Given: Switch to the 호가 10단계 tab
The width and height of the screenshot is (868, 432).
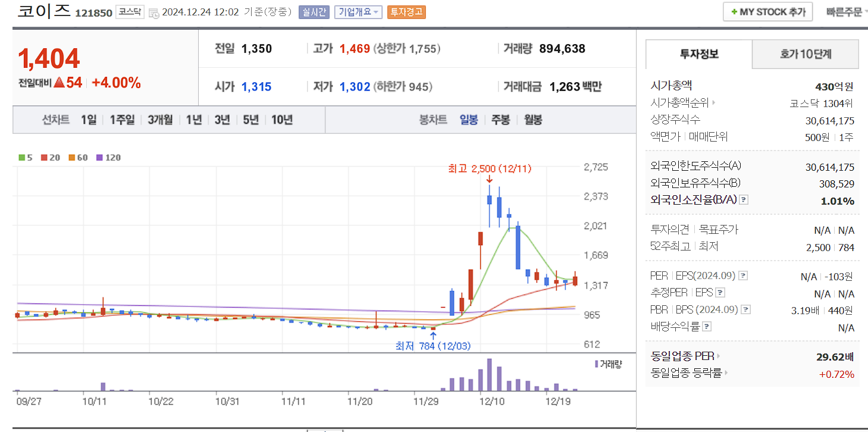Looking at the screenshot, I should click(x=805, y=54).
